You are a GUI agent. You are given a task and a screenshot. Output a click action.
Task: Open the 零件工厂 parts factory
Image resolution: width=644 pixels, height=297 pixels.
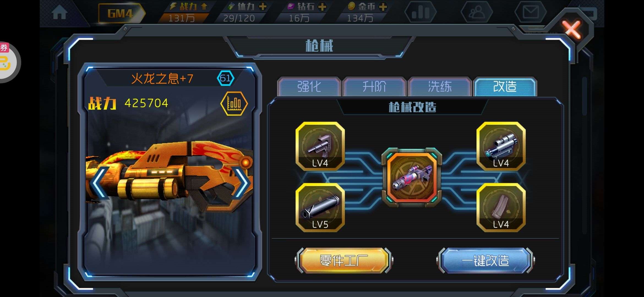pos(344,260)
